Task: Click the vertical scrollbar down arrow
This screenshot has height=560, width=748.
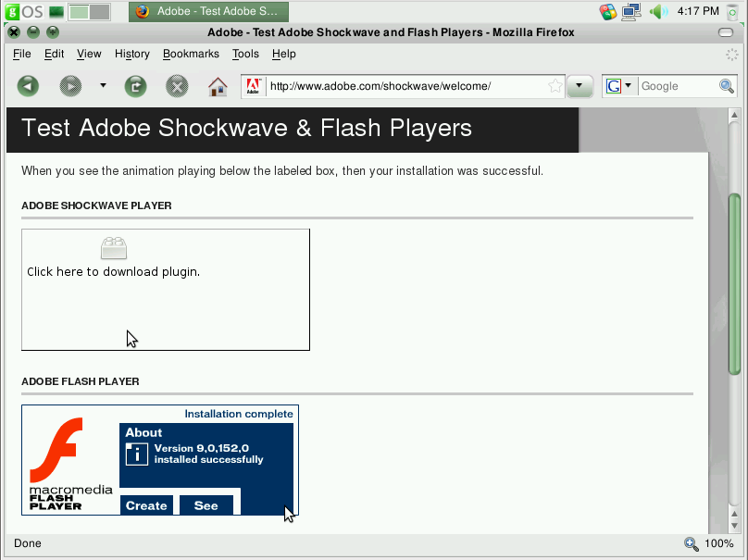Action: 734,526
